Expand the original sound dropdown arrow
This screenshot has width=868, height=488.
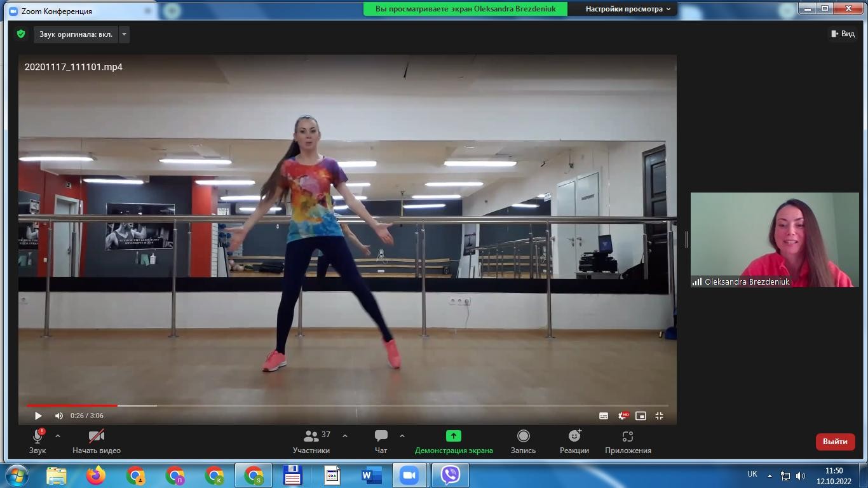(x=124, y=34)
